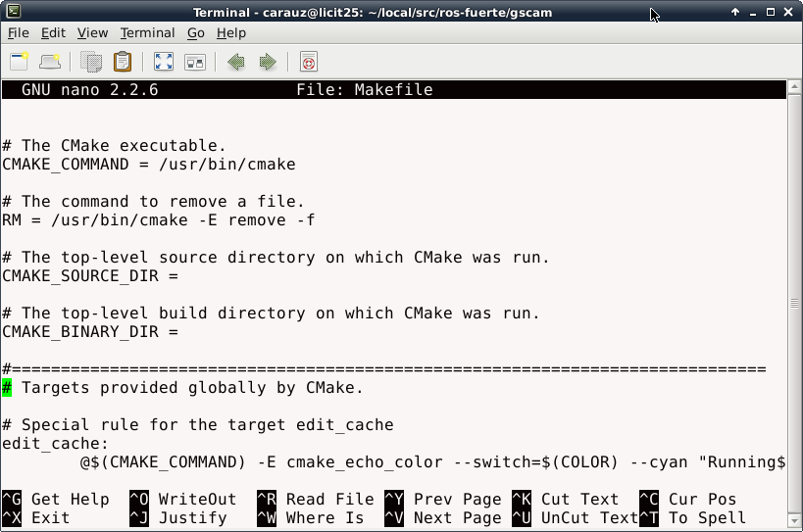Go to previous tab with left arrow
The width and height of the screenshot is (803, 532).
point(235,62)
